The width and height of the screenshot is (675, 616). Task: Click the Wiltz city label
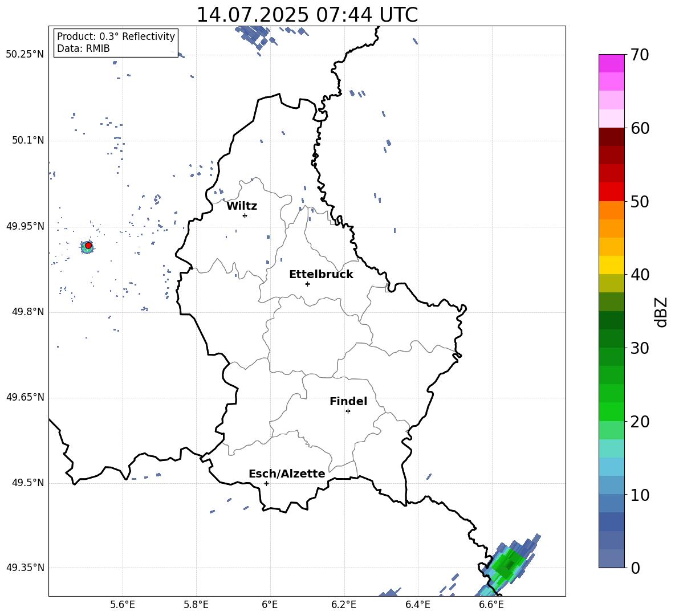click(242, 206)
